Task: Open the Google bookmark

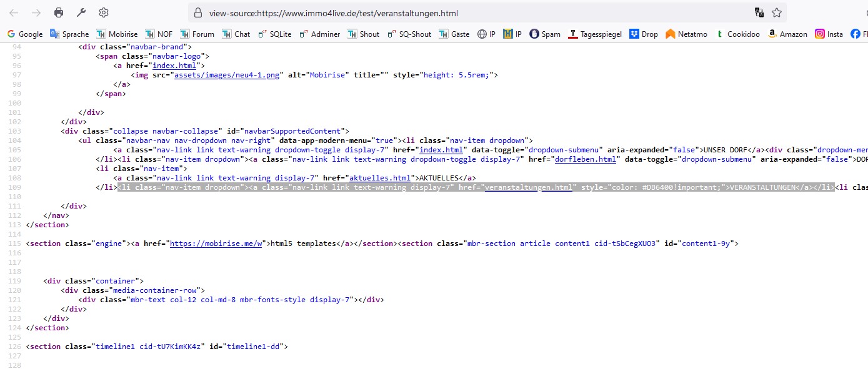Action: (24, 34)
